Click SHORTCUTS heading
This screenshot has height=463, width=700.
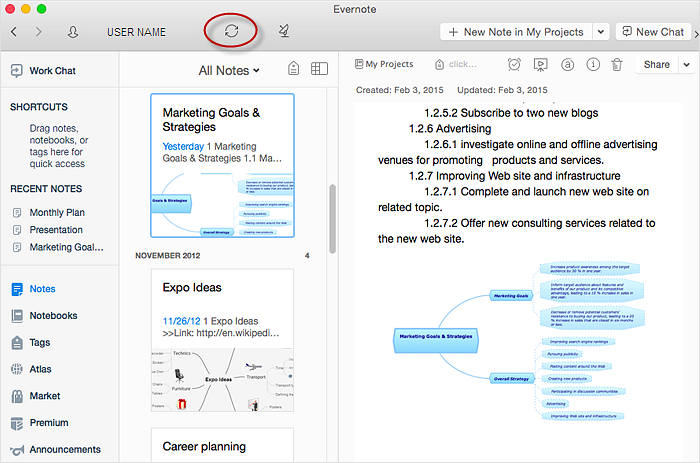coord(39,107)
